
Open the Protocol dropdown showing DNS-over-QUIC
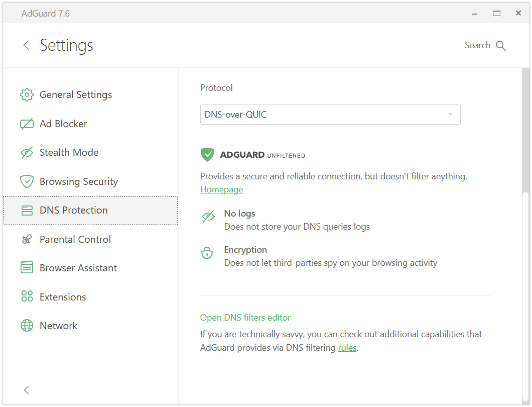pos(321,115)
